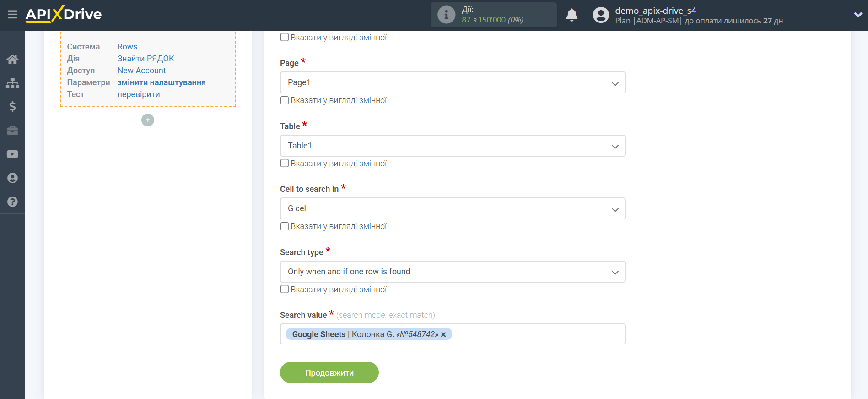Expand the account menu chevron
The height and width of the screenshot is (399, 868).
[x=858, y=15]
